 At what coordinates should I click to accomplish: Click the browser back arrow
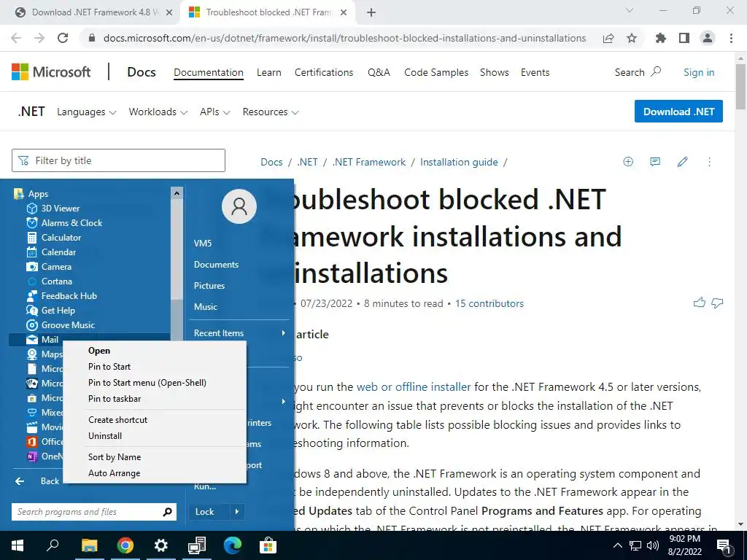[16, 38]
